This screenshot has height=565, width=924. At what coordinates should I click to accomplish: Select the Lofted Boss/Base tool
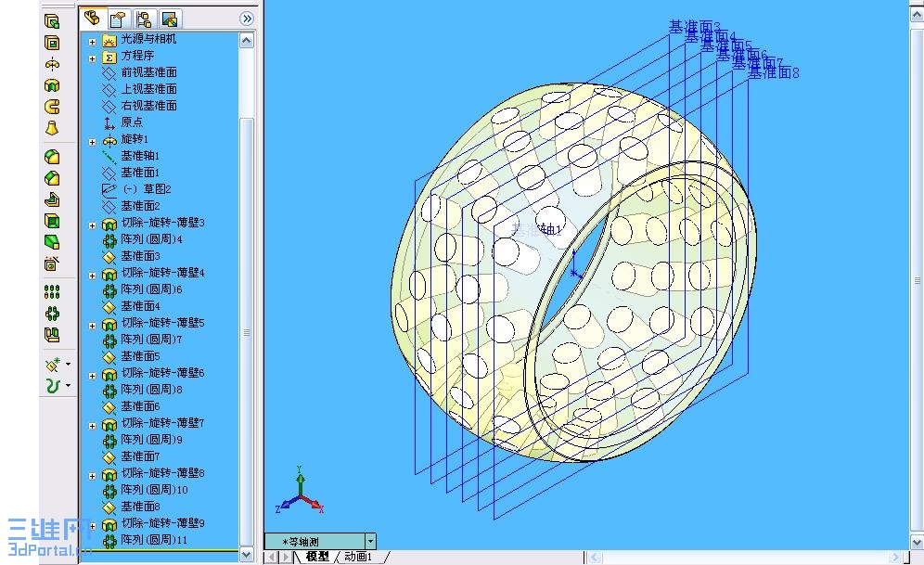pos(52,128)
